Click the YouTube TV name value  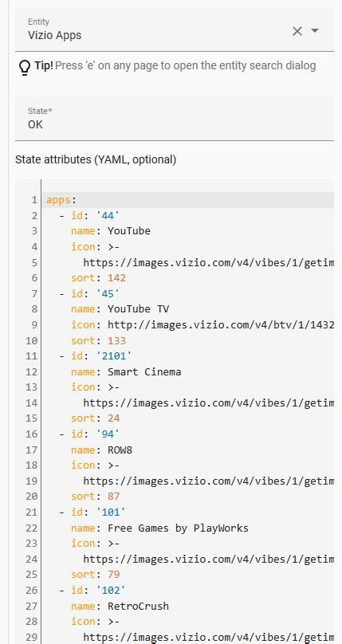(139, 309)
